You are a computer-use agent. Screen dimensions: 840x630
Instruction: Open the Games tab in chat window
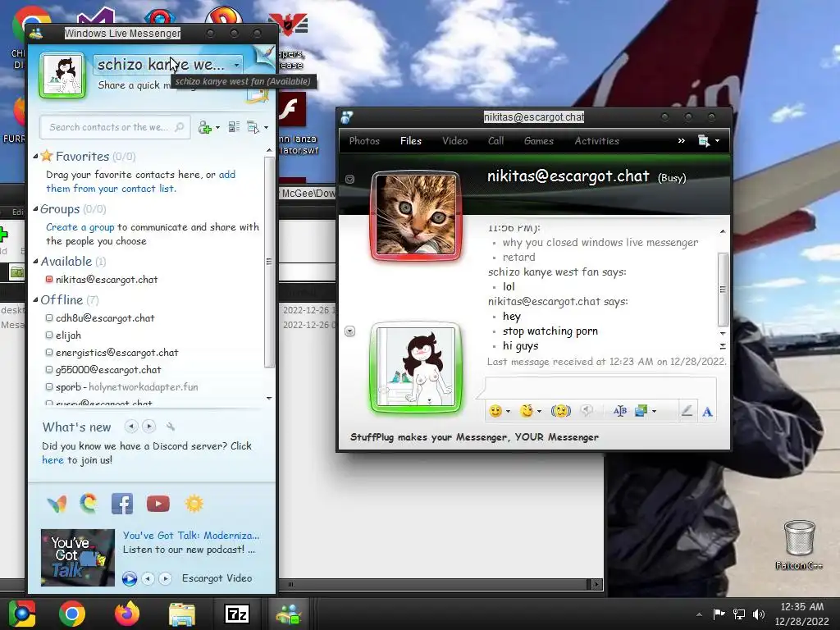coord(539,141)
